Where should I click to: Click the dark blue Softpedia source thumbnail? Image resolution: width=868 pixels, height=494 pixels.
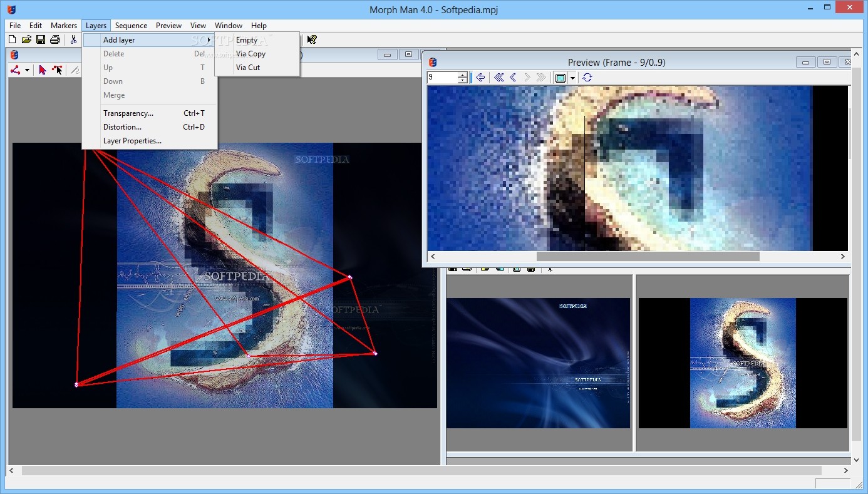538,363
